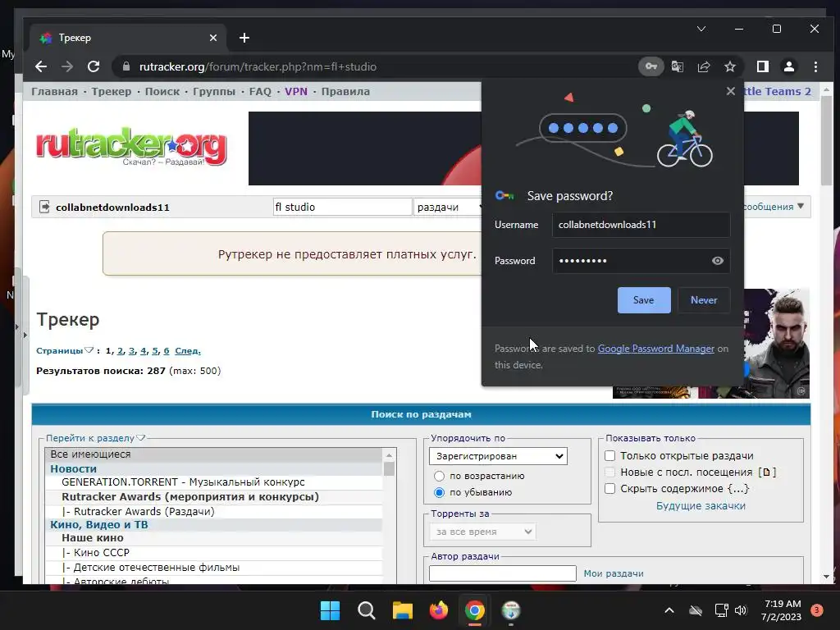Click the share page icon
Screen dimensions: 840x630
click(703, 66)
